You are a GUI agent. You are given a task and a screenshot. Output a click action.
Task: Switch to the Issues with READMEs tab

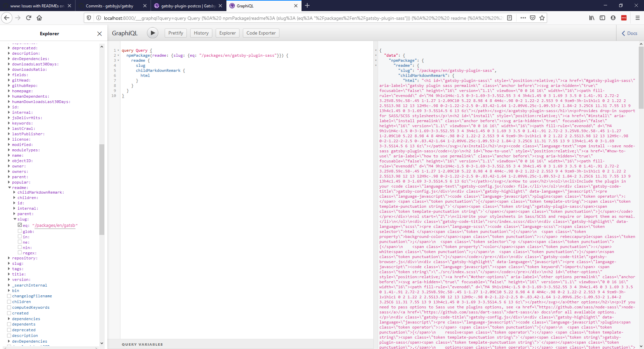point(37,6)
